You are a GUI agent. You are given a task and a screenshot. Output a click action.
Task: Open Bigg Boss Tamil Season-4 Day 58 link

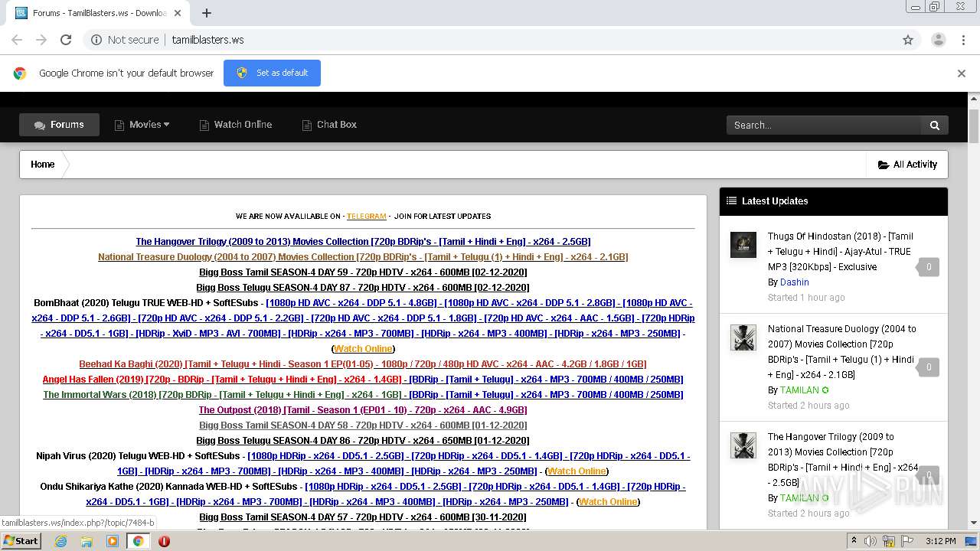click(x=363, y=425)
